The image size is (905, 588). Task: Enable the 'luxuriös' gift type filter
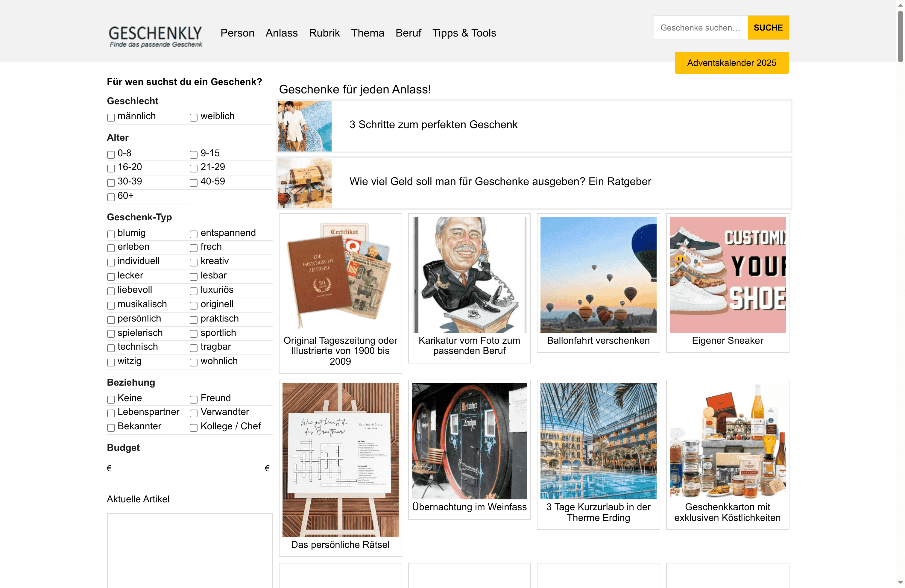[x=194, y=291]
